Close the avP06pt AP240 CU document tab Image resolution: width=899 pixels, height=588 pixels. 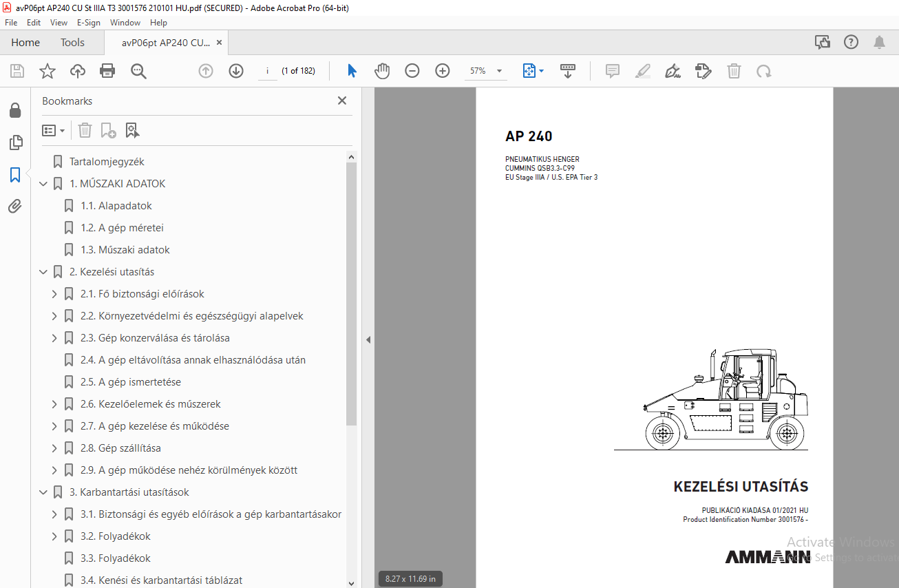(219, 43)
